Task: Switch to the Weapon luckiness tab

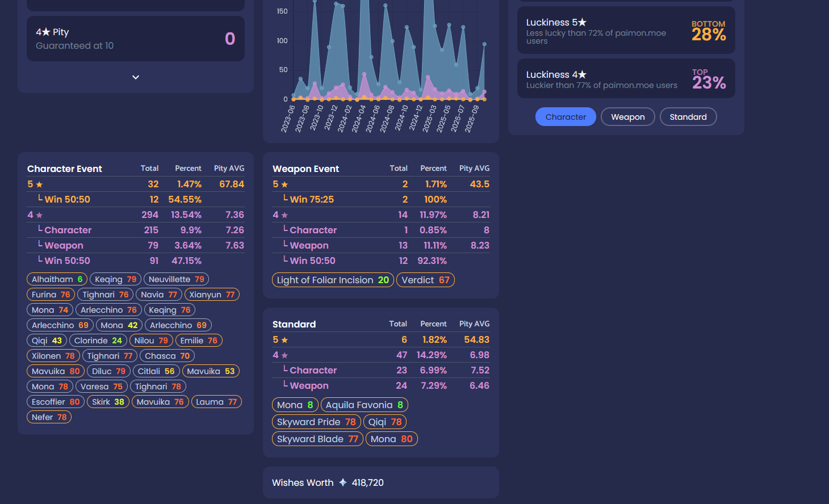Action: pyautogui.click(x=628, y=117)
